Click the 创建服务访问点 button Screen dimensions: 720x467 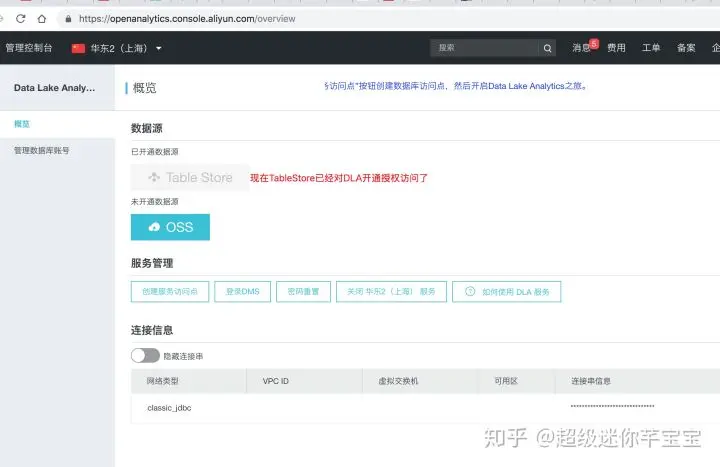[170, 292]
